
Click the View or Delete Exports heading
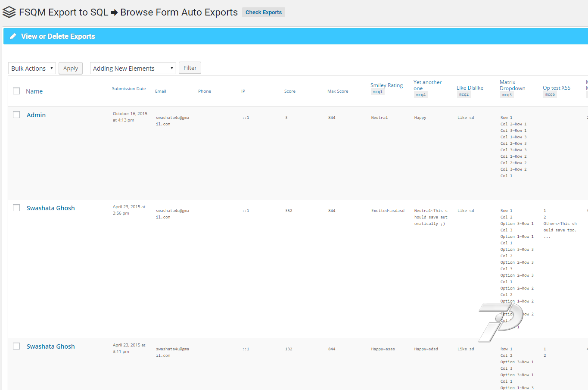58,37
